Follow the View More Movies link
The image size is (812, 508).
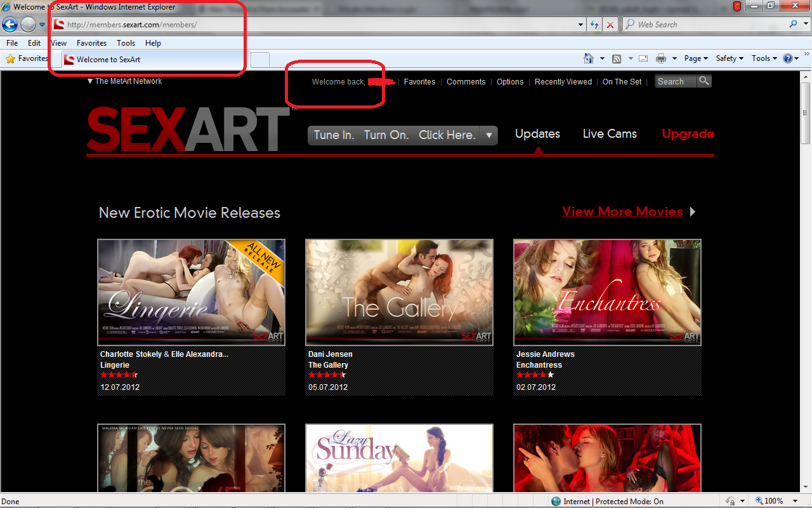(622, 211)
